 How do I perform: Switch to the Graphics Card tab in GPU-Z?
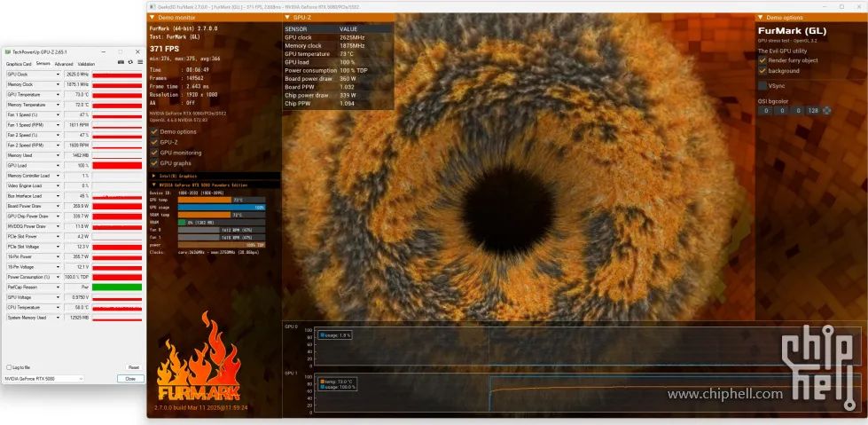[x=19, y=64]
